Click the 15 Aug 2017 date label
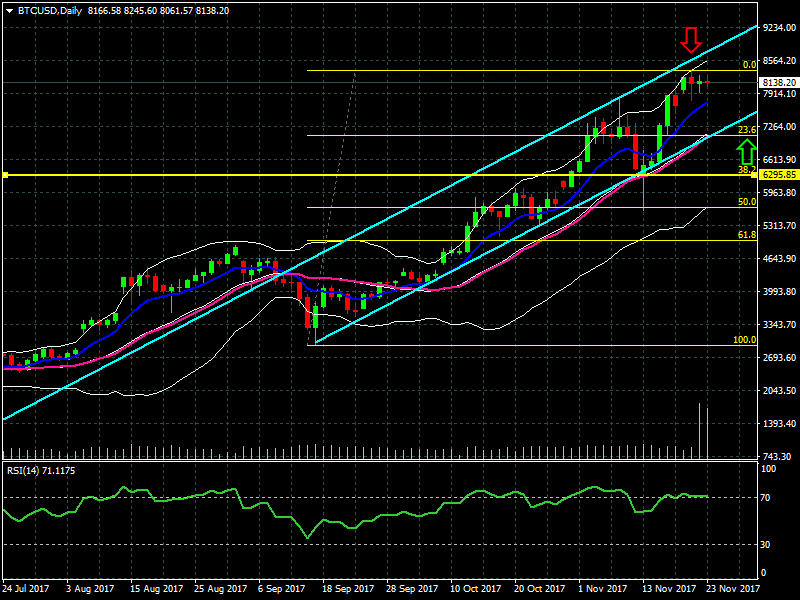 [156, 588]
